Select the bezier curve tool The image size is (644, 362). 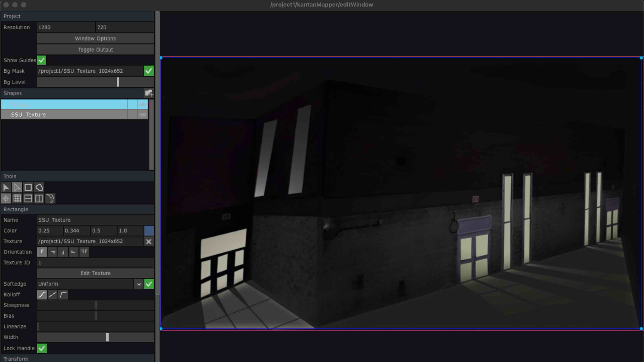click(50, 198)
